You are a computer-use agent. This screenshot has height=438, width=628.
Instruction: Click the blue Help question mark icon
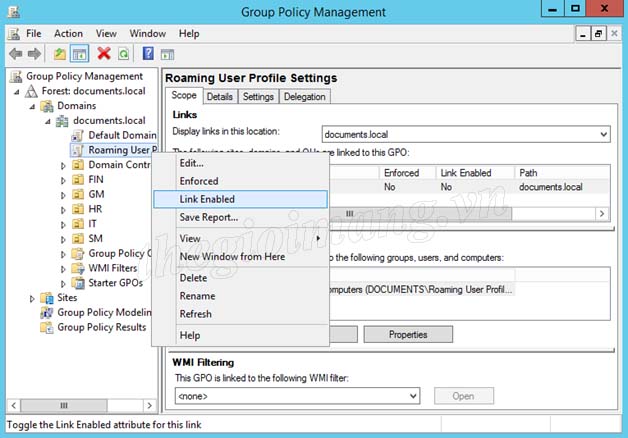(148, 53)
